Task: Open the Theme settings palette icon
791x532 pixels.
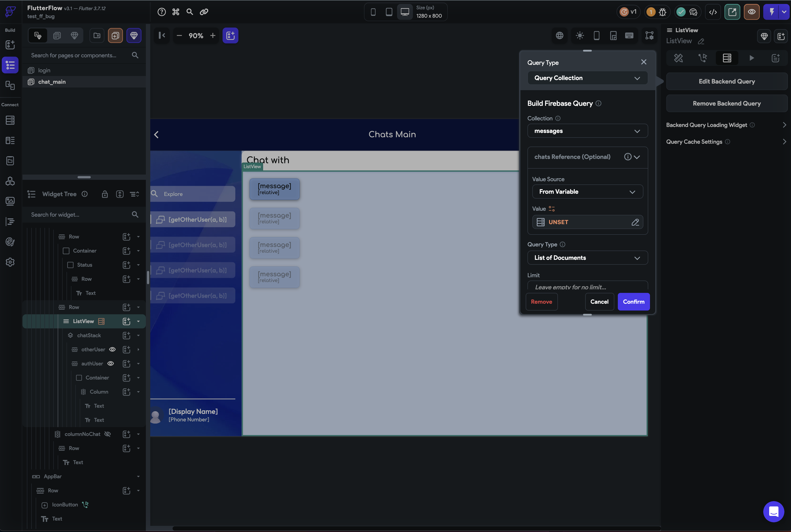Action: pos(10,242)
